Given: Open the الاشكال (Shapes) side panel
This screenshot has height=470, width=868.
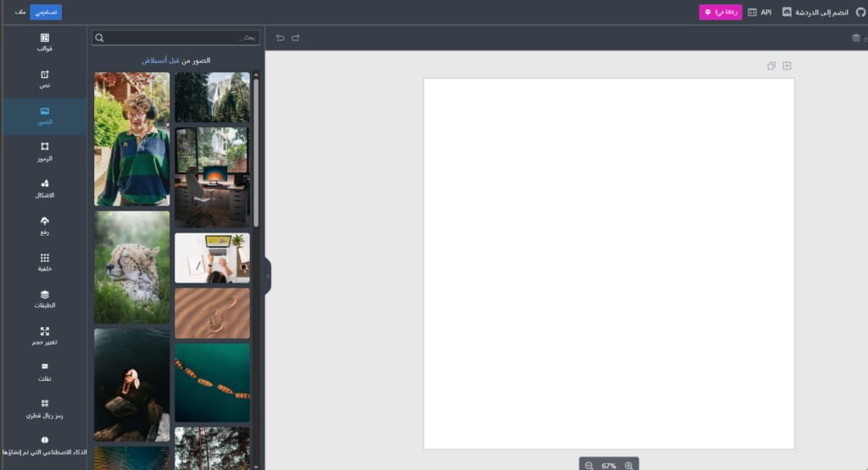Looking at the screenshot, I should pos(44,188).
